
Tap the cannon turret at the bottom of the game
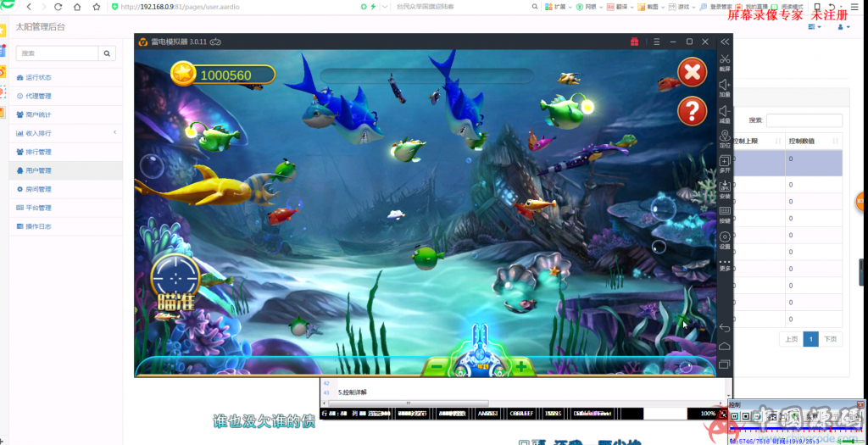tap(479, 352)
